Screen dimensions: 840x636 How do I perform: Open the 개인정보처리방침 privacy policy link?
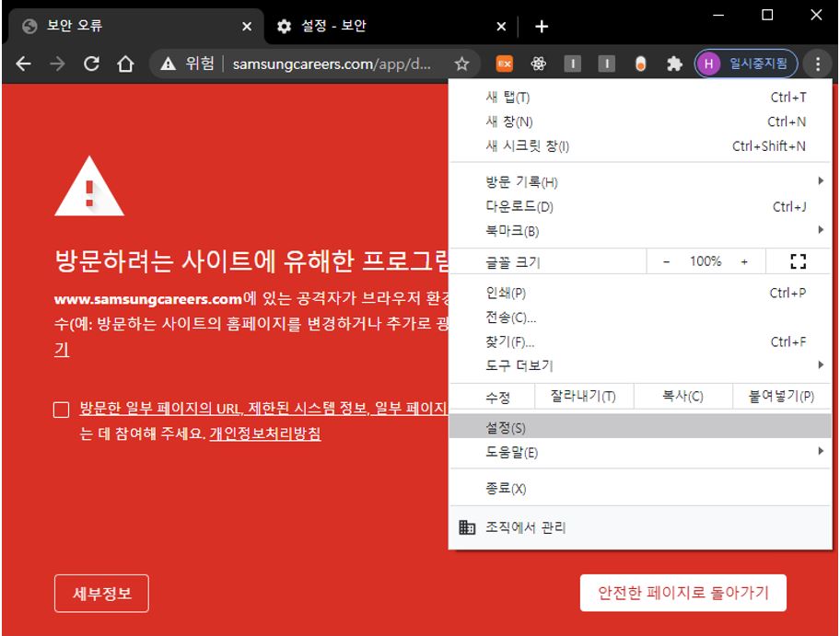pyautogui.click(x=265, y=434)
